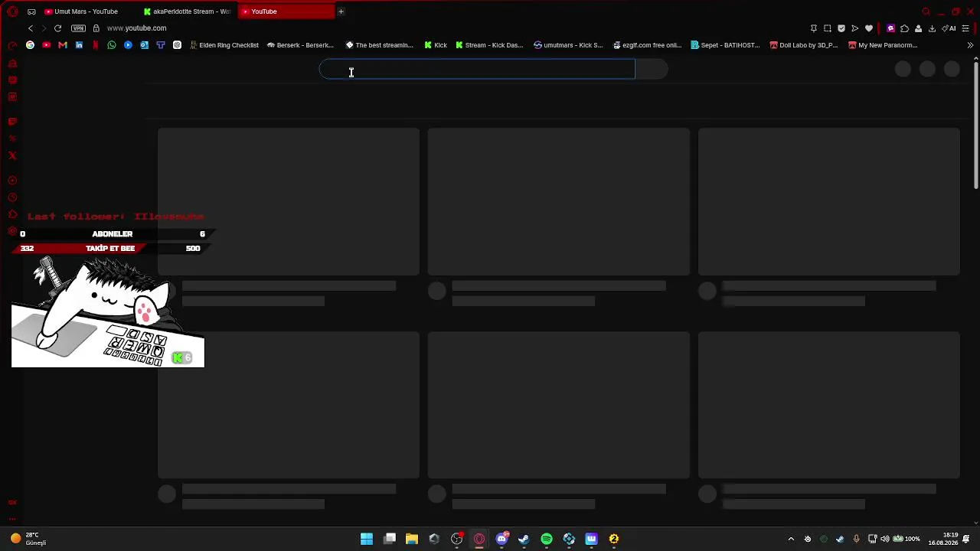Open the WhatsApp bookmark icon

[112, 45]
